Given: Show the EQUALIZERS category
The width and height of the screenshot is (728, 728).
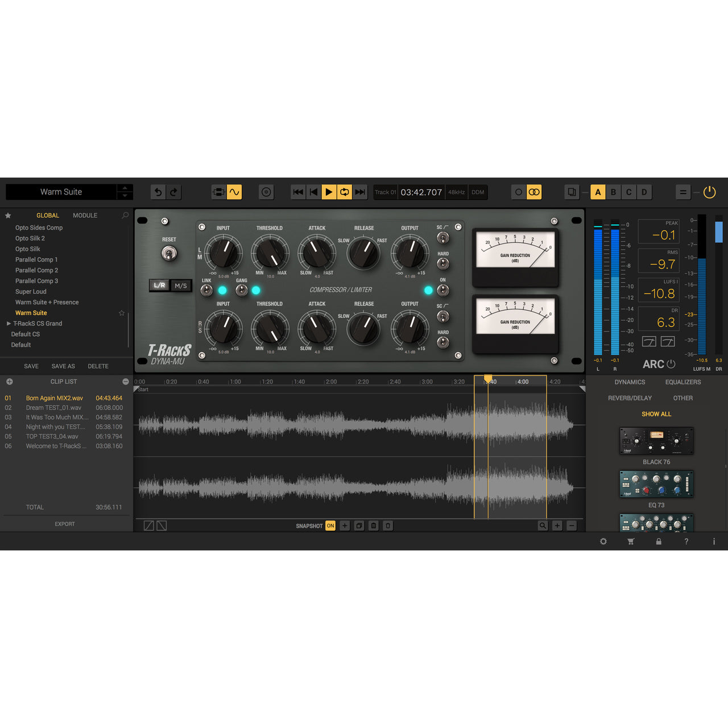Looking at the screenshot, I should [x=682, y=382].
